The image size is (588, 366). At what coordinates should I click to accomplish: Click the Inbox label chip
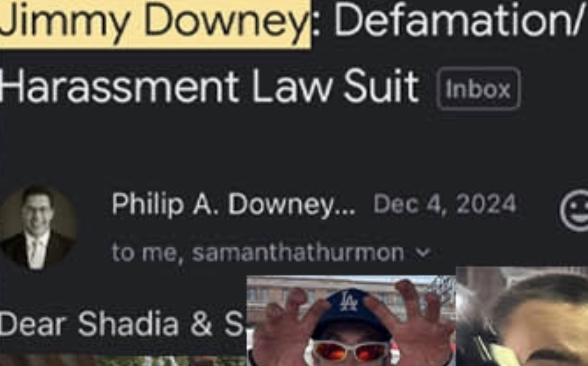click(478, 89)
